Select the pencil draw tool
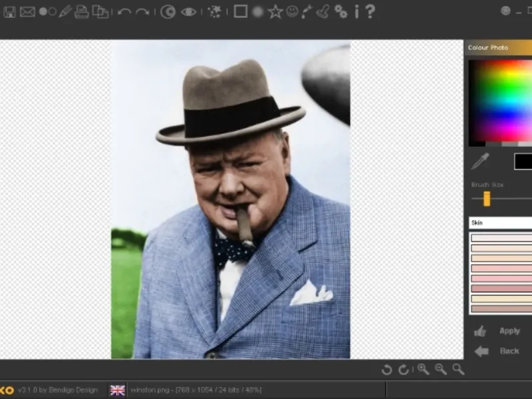Screen dimensions: 532x399 [65, 11]
